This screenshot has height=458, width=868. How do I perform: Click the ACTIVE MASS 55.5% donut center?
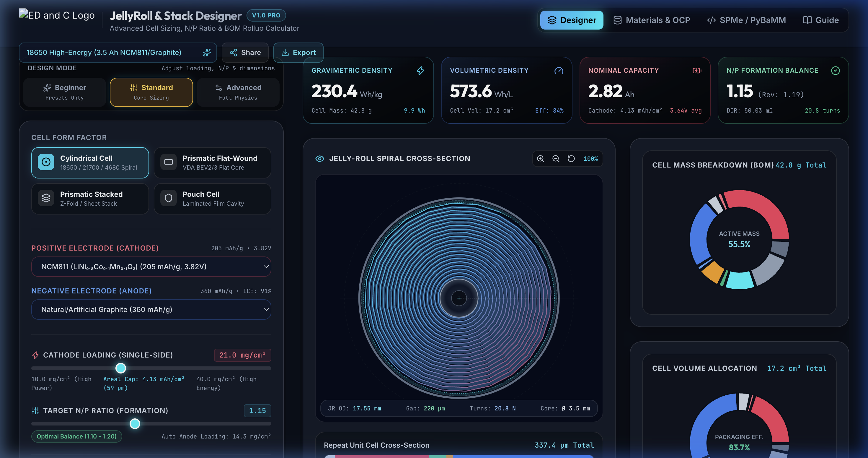[739, 239]
